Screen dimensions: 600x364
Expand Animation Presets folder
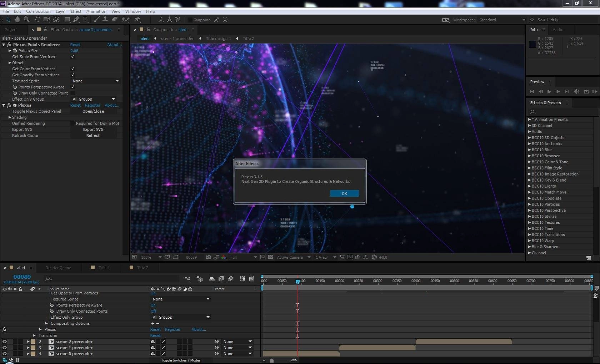tap(530, 120)
